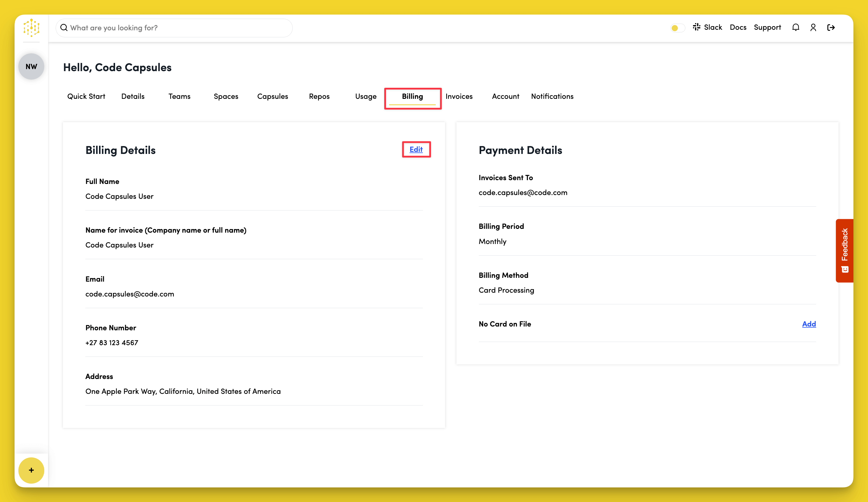
Task: Go to the Notifications tab
Action: pos(552,96)
